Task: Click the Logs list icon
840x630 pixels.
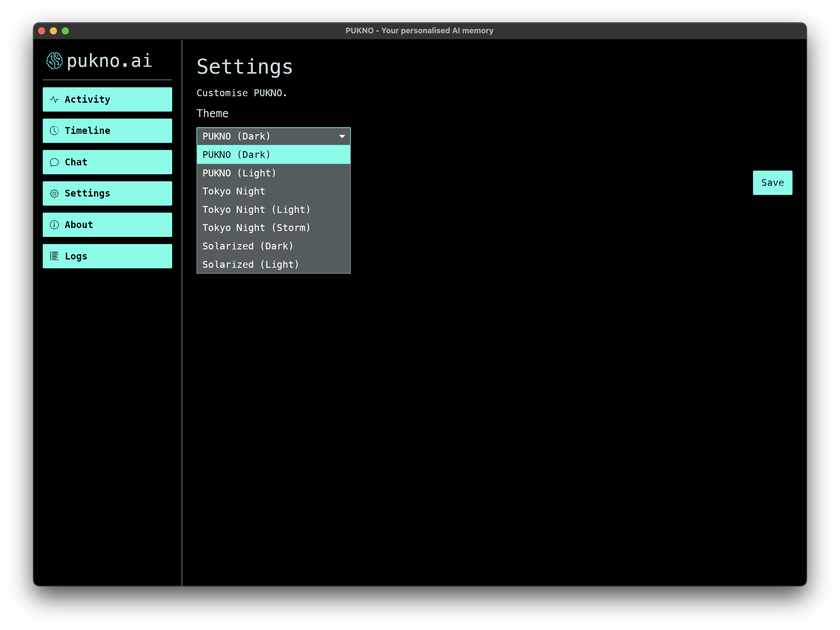Action: tap(54, 256)
